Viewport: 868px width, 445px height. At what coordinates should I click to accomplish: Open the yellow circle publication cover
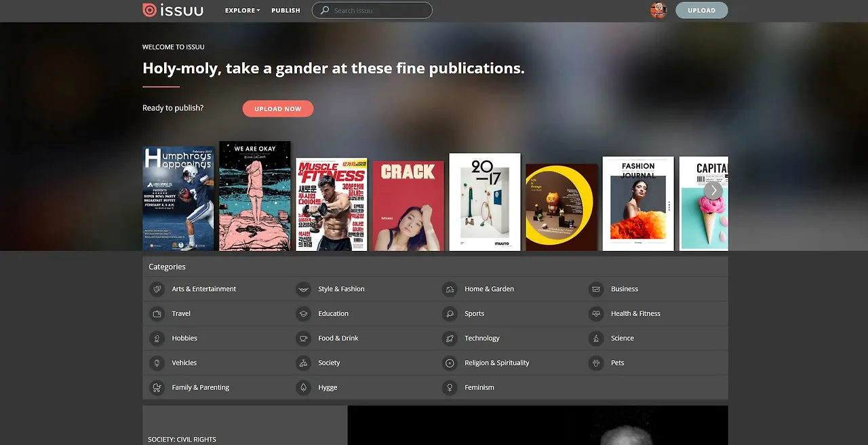click(561, 208)
